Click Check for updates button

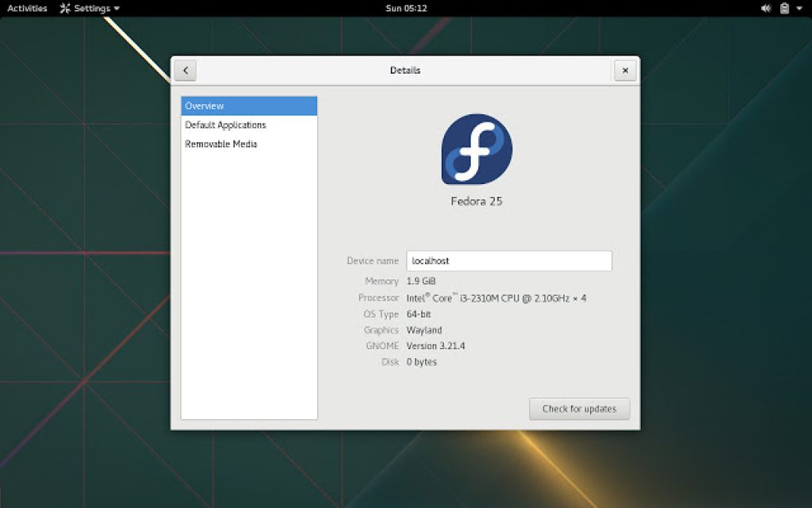pos(580,409)
